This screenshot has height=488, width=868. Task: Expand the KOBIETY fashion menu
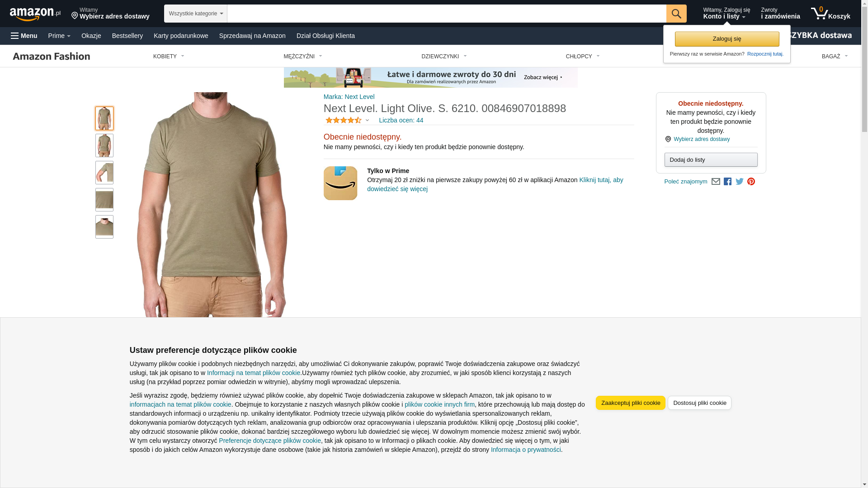[169, 56]
